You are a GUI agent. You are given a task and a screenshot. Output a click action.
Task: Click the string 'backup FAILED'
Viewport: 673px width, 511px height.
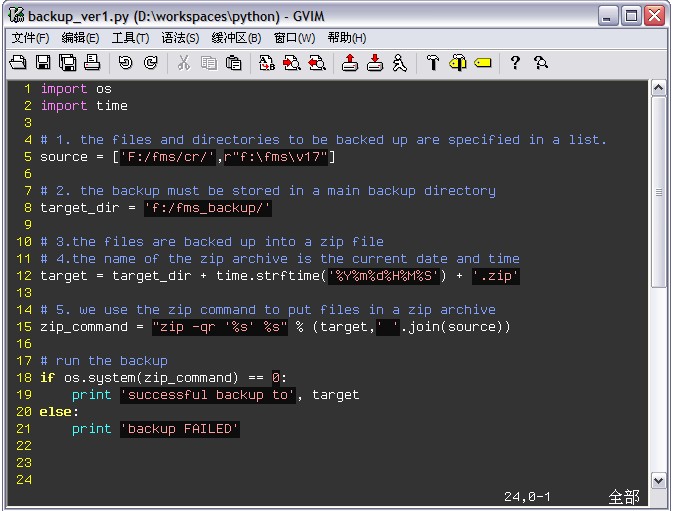click(x=180, y=429)
